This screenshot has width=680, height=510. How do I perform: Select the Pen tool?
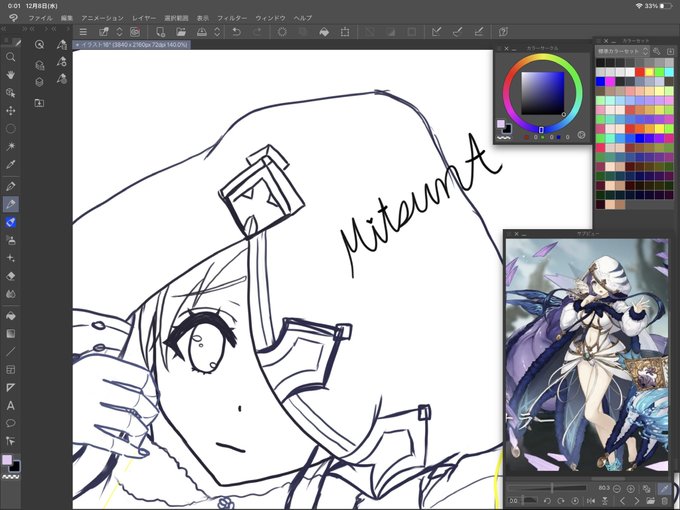(x=10, y=186)
